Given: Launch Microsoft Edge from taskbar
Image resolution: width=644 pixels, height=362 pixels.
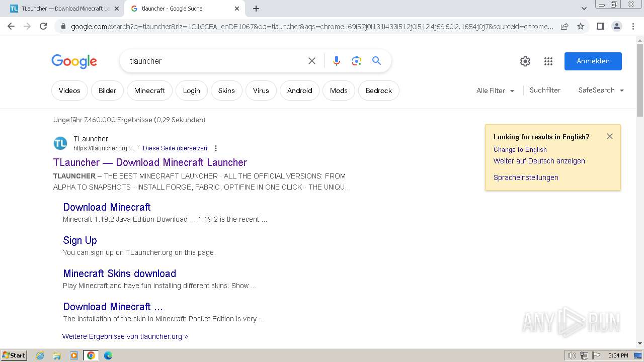Looking at the screenshot, I should click(108, 355).
